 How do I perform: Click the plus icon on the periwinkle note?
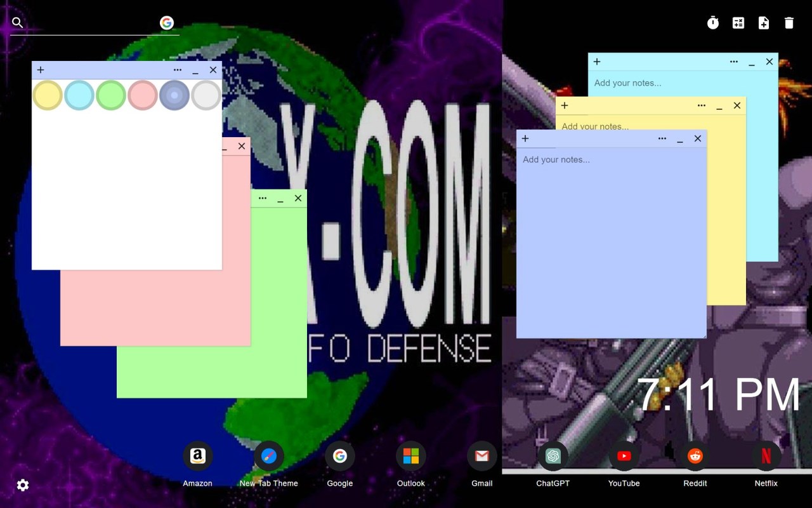525,138
